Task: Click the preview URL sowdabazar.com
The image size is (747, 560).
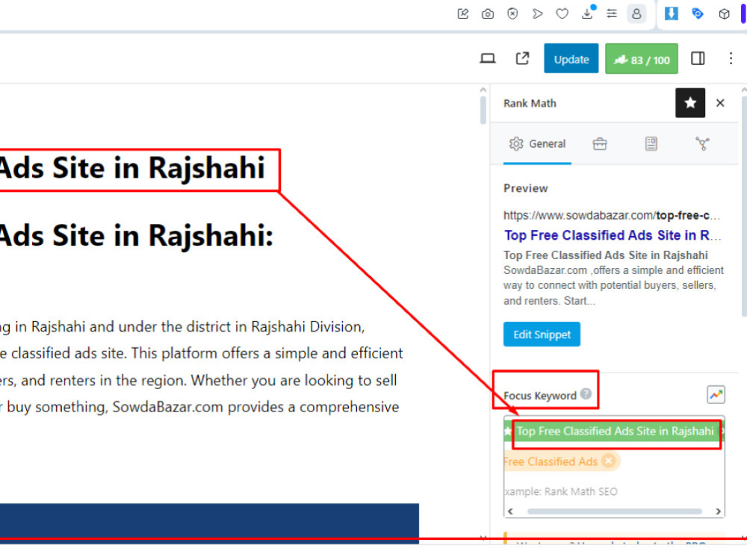Action: [x=612, y=215]
